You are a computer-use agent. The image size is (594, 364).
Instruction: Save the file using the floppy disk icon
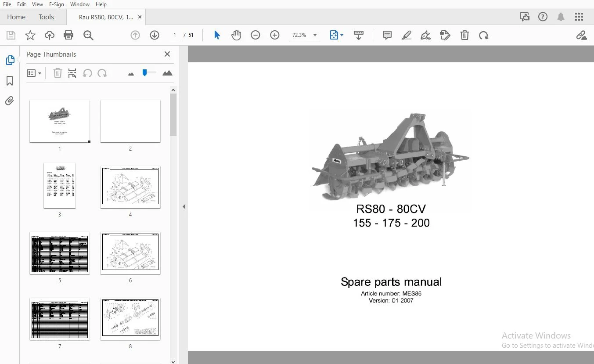(x=11, y=35)
